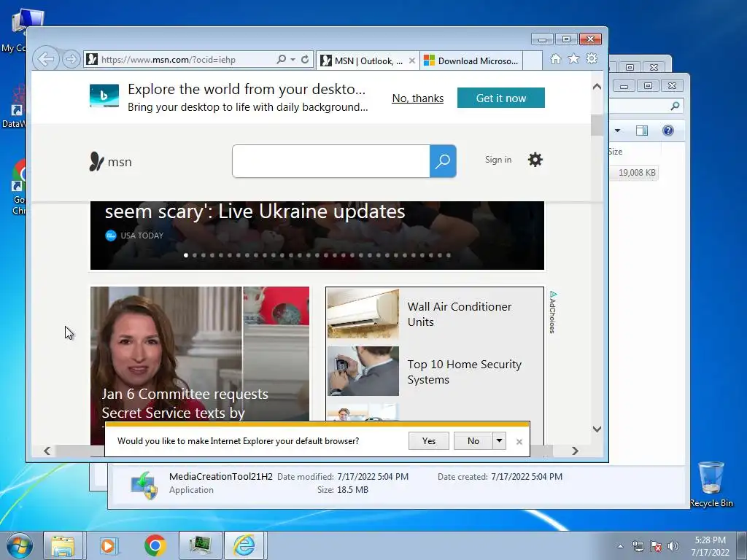The width and height of the screenshot is (747, 560).
Task: Expand the No button dropdown arrow
Action: (499, 441)
